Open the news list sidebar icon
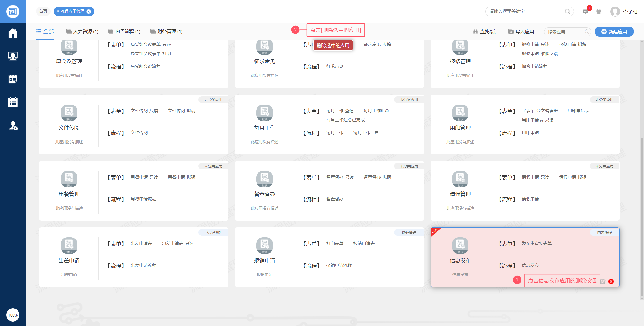This screenshot has height=326, width=644. [13, 79]
